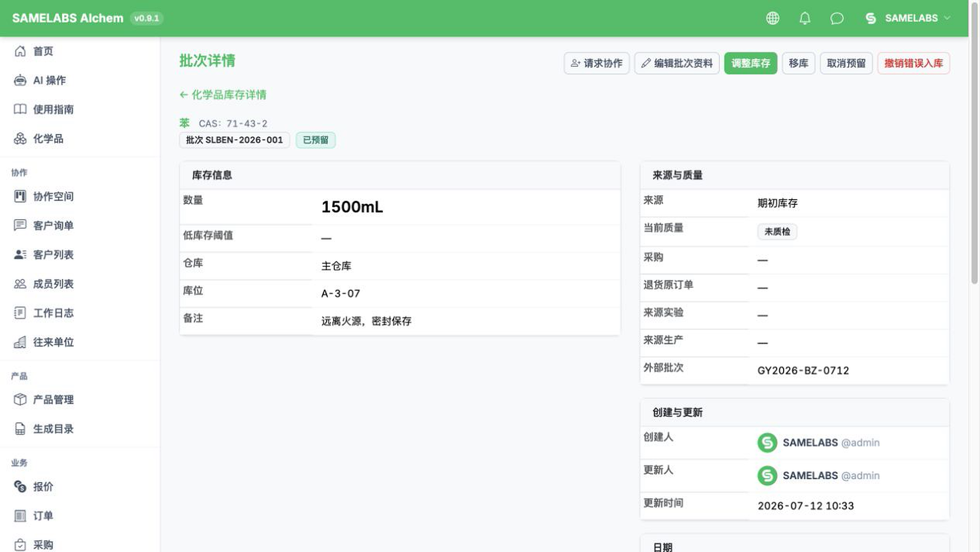Click the 使用指南 book icon

[20, 109]
